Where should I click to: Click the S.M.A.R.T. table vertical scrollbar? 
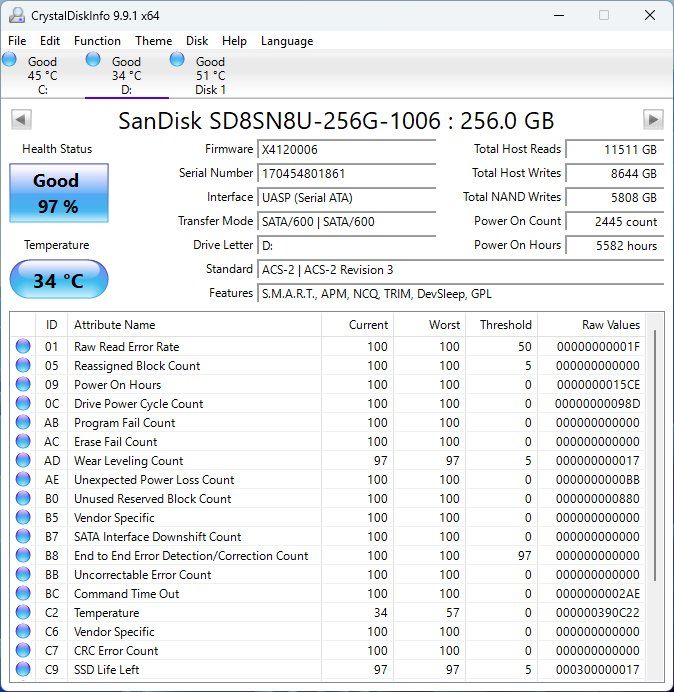tap(655, 455)
